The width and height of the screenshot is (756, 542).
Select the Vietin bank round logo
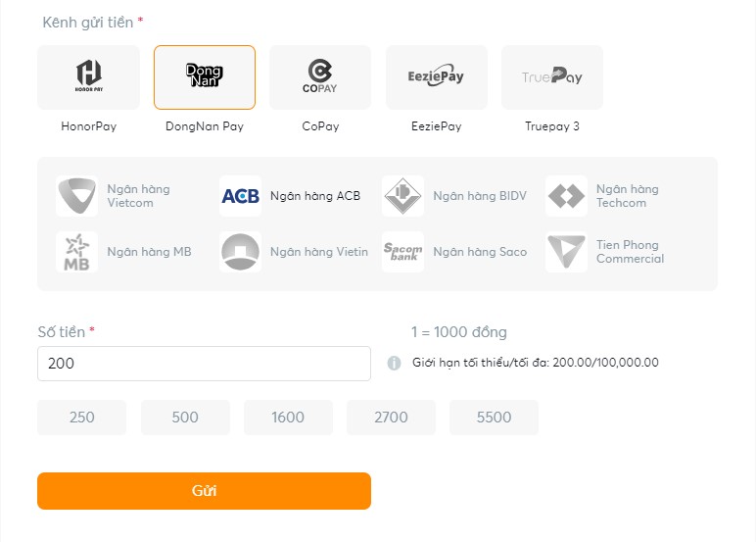240,252
